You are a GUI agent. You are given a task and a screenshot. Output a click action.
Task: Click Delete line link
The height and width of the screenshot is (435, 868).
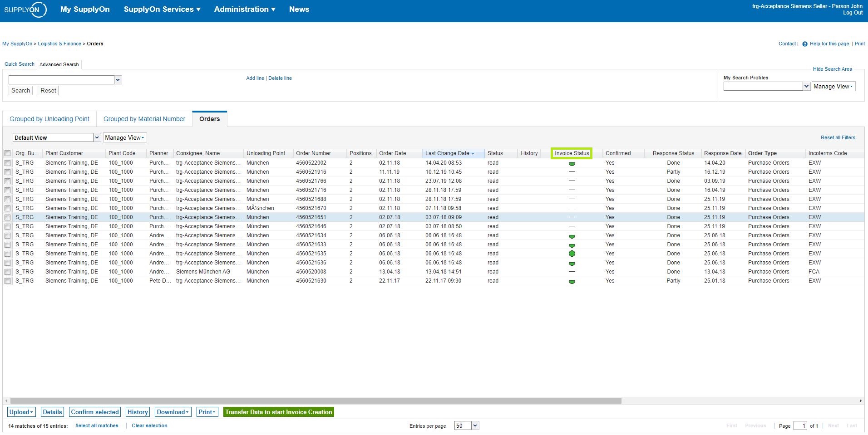[280, 78]
